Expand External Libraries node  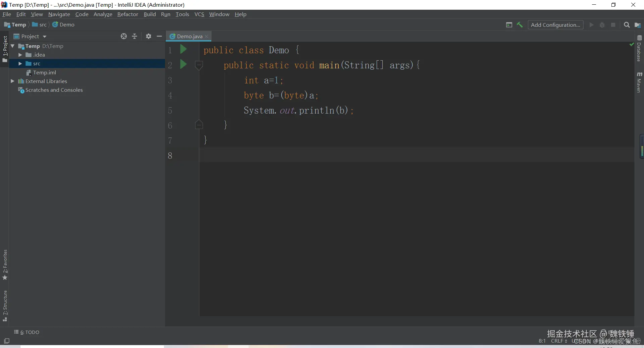(x=13, y=81)
